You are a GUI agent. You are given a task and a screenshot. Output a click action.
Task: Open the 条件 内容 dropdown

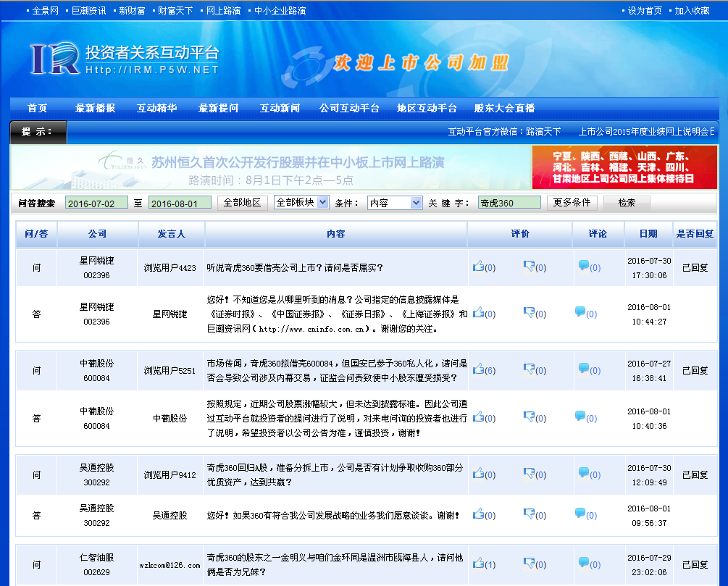[x=395, y=203]
